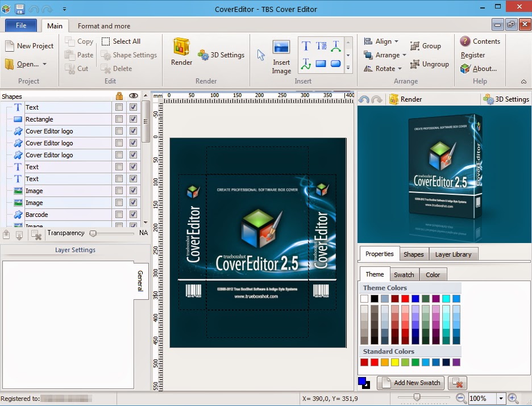
Task: Click undo arrow in preview panel
Action: pos(364,99)
